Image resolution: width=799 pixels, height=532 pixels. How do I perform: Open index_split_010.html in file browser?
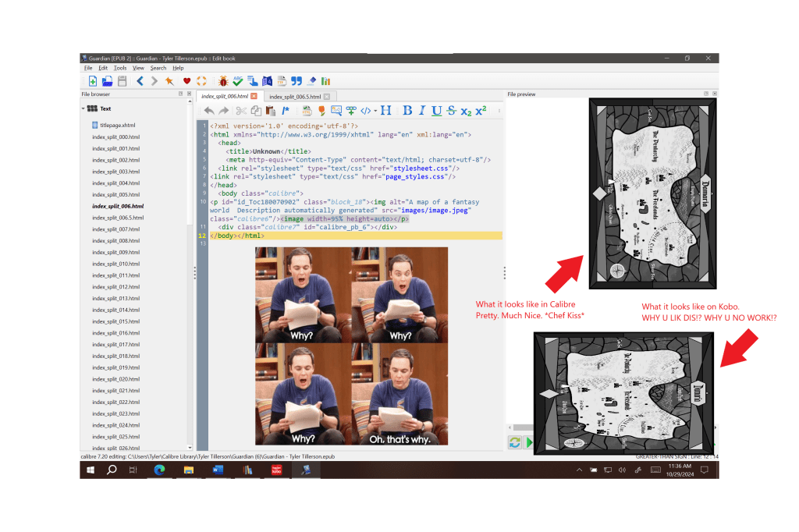pyautogui.click(x=115, y=264)
